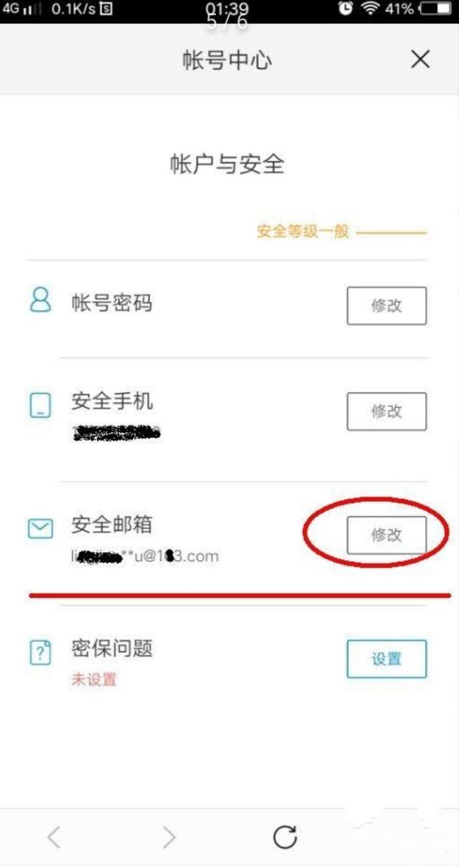The height and width of the screenshot is (868, 459).
Task: Tap the Wi-Fi icon in status bar
Action: [369, 9]
